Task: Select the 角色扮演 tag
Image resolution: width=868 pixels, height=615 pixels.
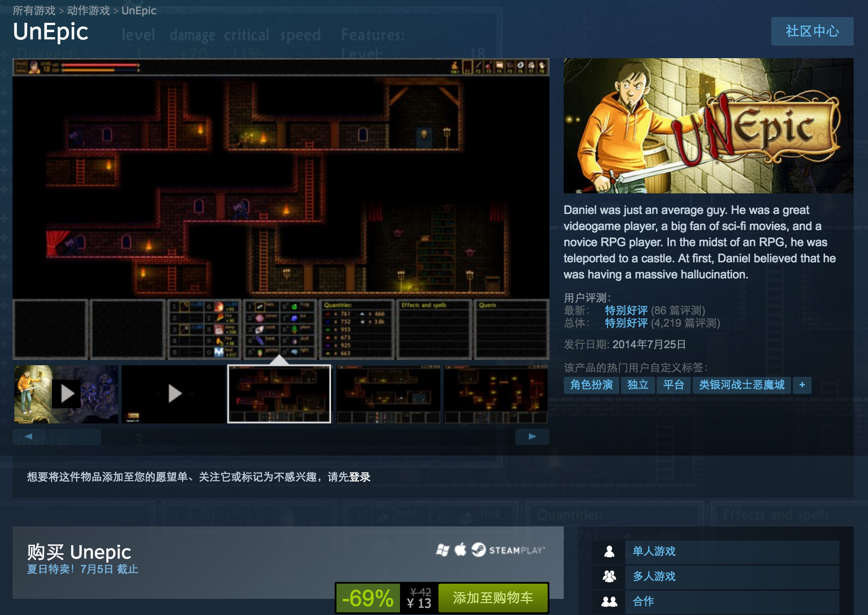Action: point(591,385)
